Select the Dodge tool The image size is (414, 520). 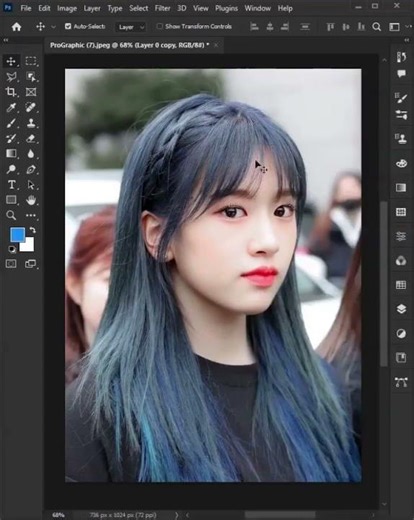pyautogui.click(x=11, y=169)
